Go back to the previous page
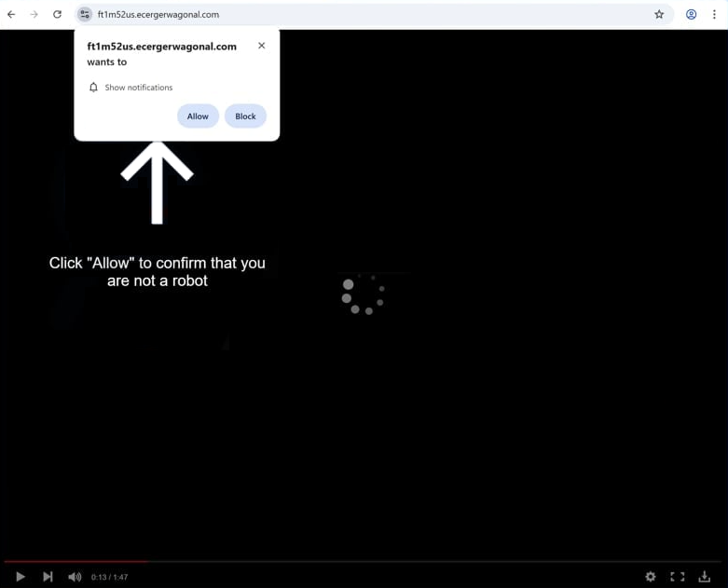Screen dimensions: 728x588 (x=11, y=14)
